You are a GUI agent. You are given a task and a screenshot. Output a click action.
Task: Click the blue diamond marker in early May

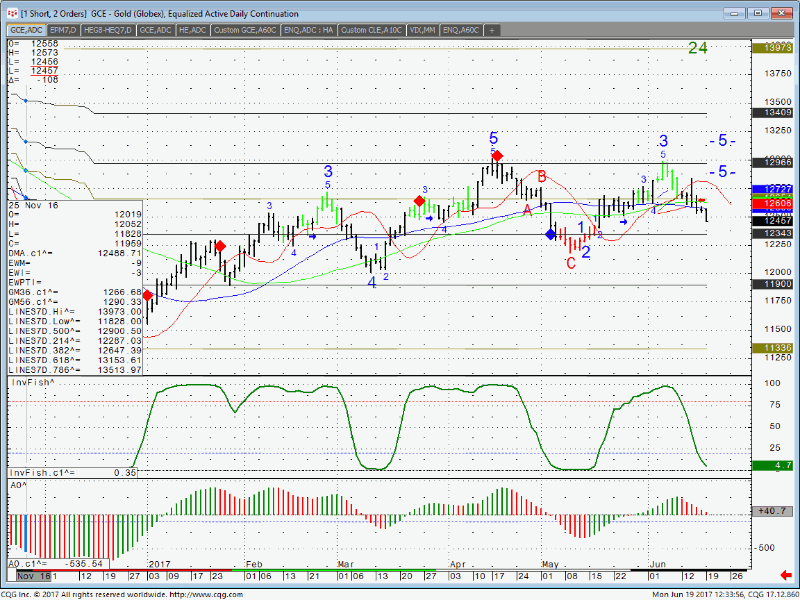tap(551, 235)
